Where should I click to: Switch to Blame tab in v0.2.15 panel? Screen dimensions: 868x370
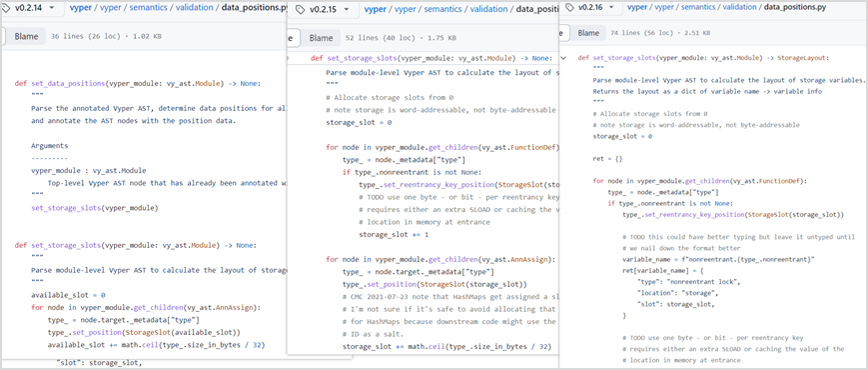pos(321,38)
